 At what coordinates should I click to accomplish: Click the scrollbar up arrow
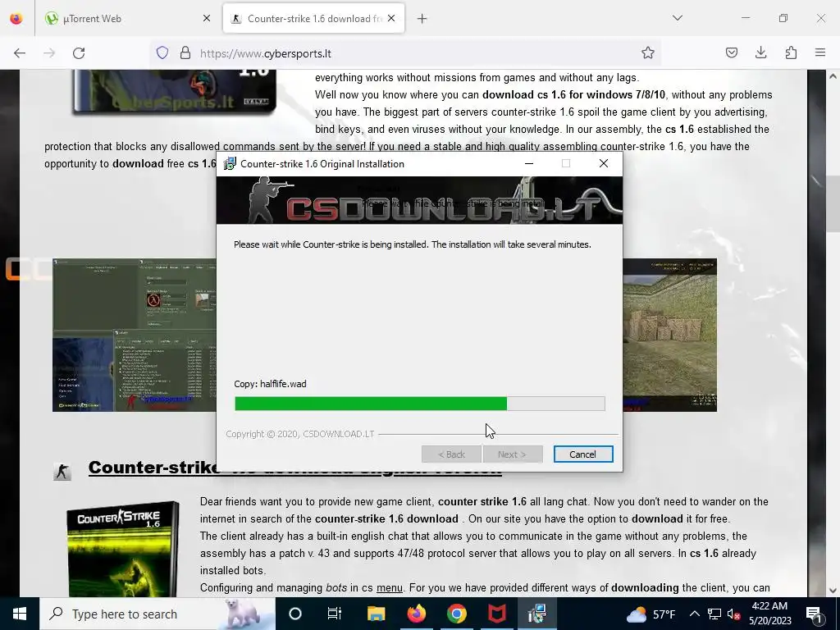tap(833, 76)
